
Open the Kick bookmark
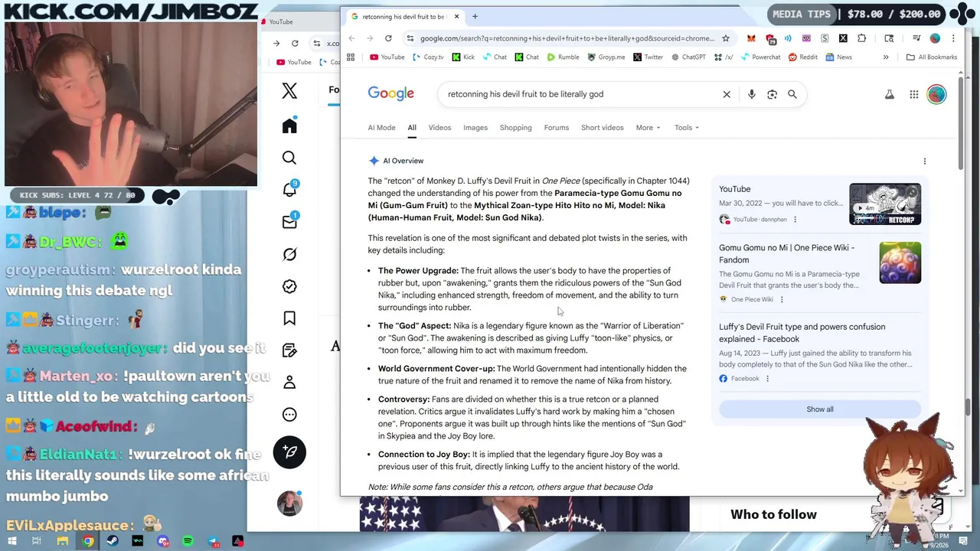pos(463,57)
